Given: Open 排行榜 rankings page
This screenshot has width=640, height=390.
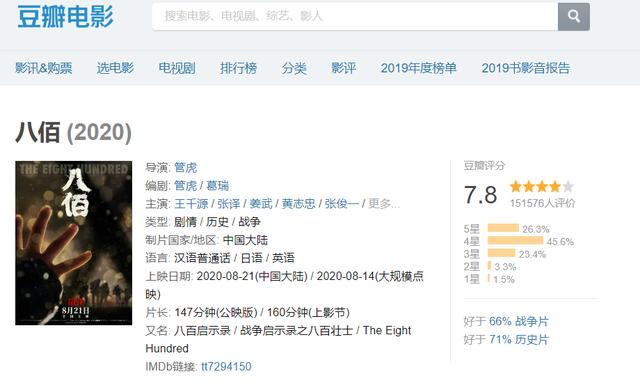Looking at the screenshot, I should pyautogui.click(x=238, y=68).
